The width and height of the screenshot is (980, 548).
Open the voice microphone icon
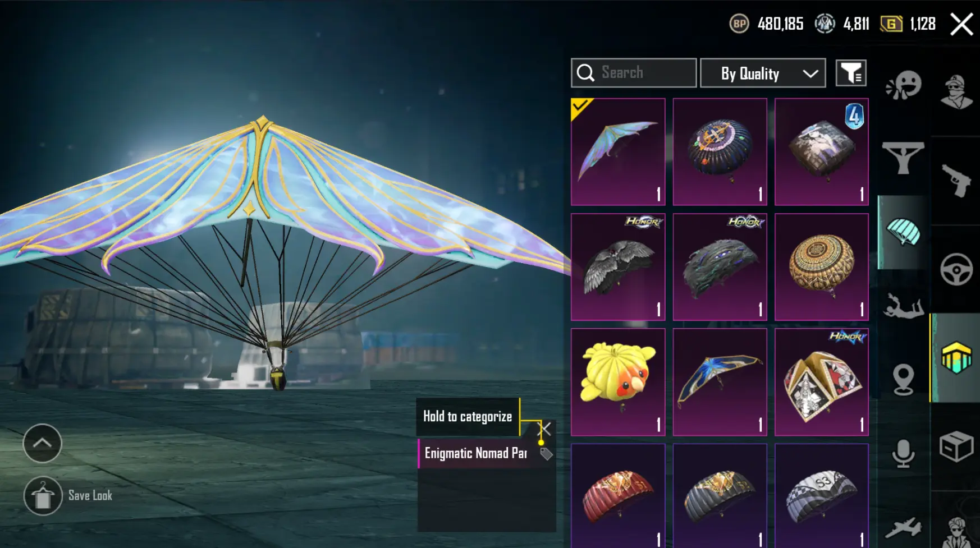click(x=903, y=453)
